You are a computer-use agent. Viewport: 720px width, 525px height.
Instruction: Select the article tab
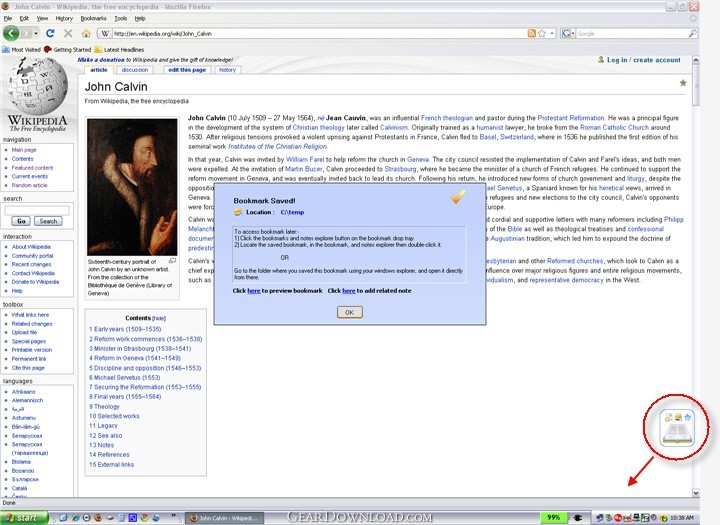(99, 70)
